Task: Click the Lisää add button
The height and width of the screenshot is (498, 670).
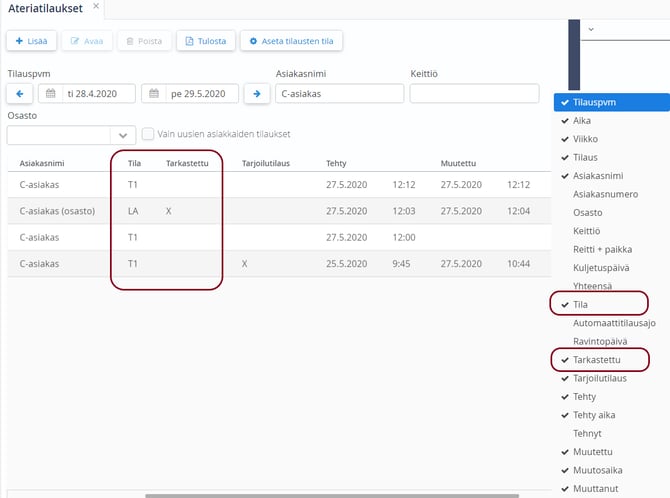Action: pos(31,41)
